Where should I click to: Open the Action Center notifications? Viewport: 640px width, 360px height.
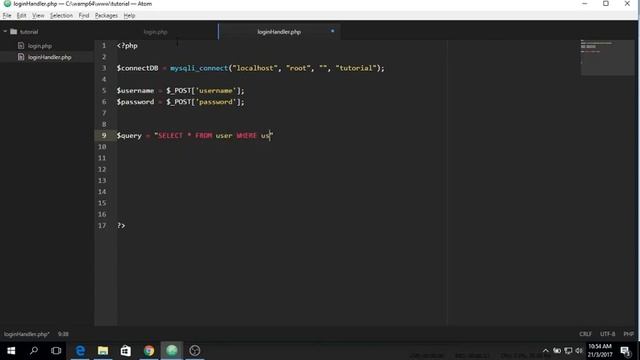(625, 351)
